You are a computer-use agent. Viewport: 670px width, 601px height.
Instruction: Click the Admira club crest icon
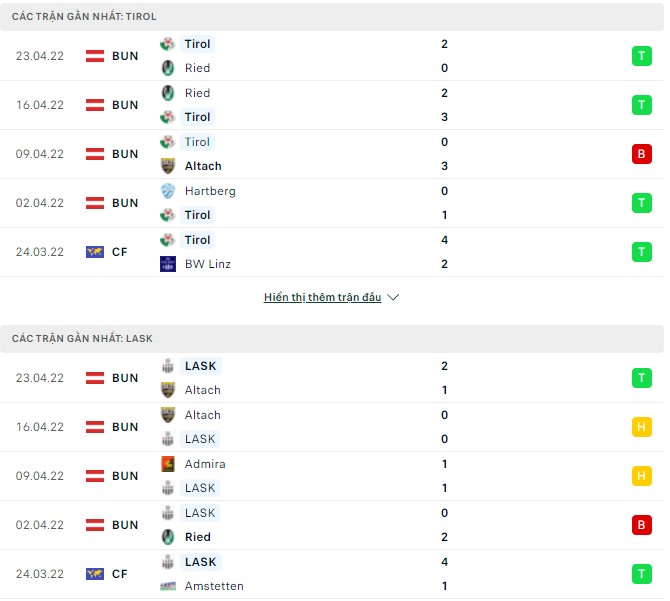coord(167,464)
